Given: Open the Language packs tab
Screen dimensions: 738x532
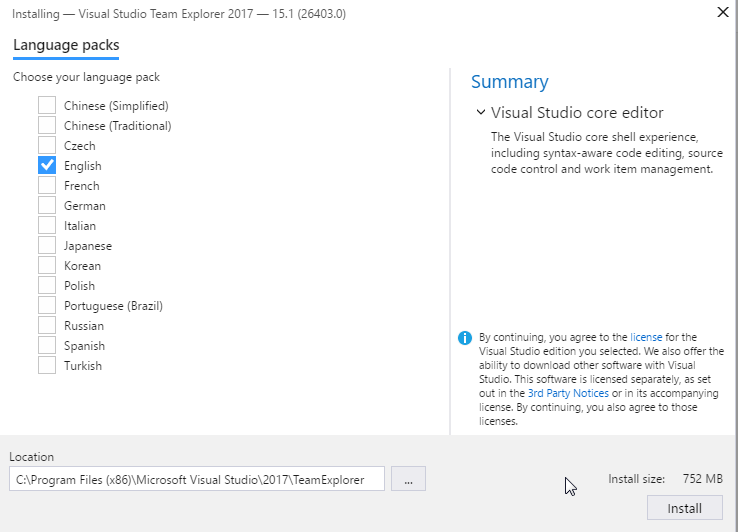Looking at the screenshot, I should tap(66, 45).
